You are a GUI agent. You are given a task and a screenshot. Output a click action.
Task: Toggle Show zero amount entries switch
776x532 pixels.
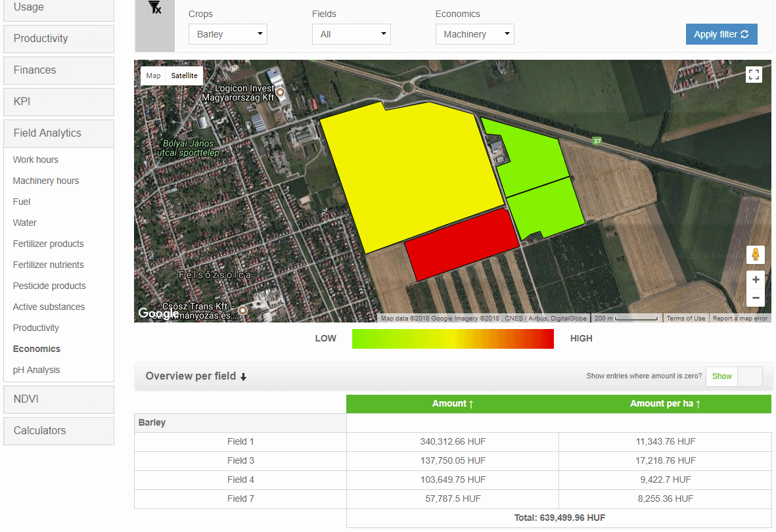coord(734,376)
